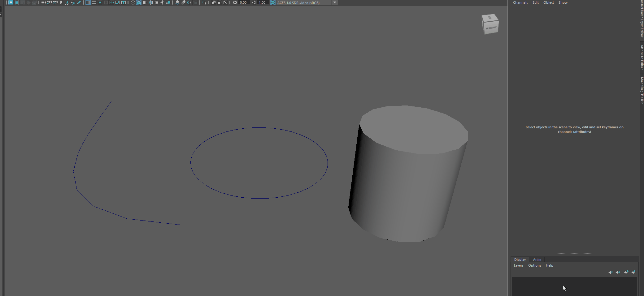Toggle the viewport grid display

pyautogui.click(x=88, y=2)
